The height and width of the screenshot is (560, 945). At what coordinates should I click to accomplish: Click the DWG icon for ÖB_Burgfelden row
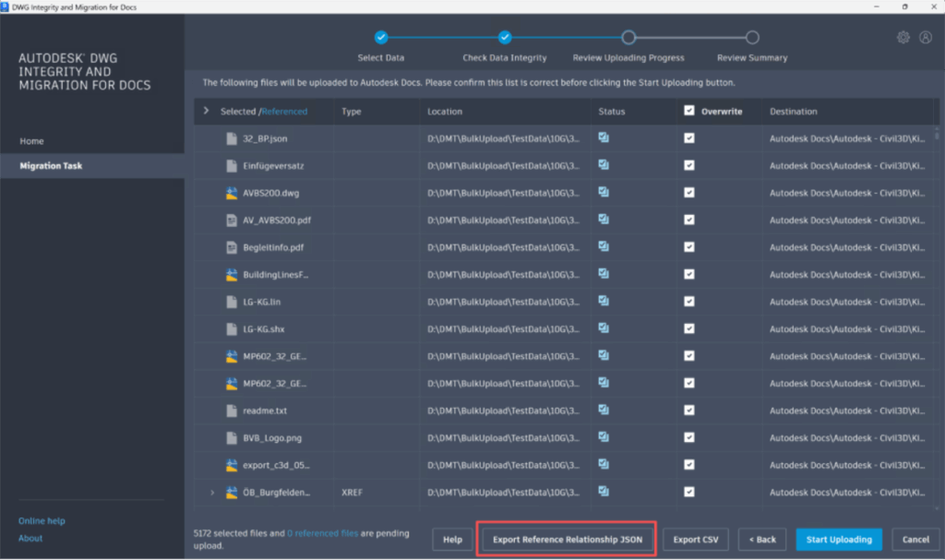232,493
